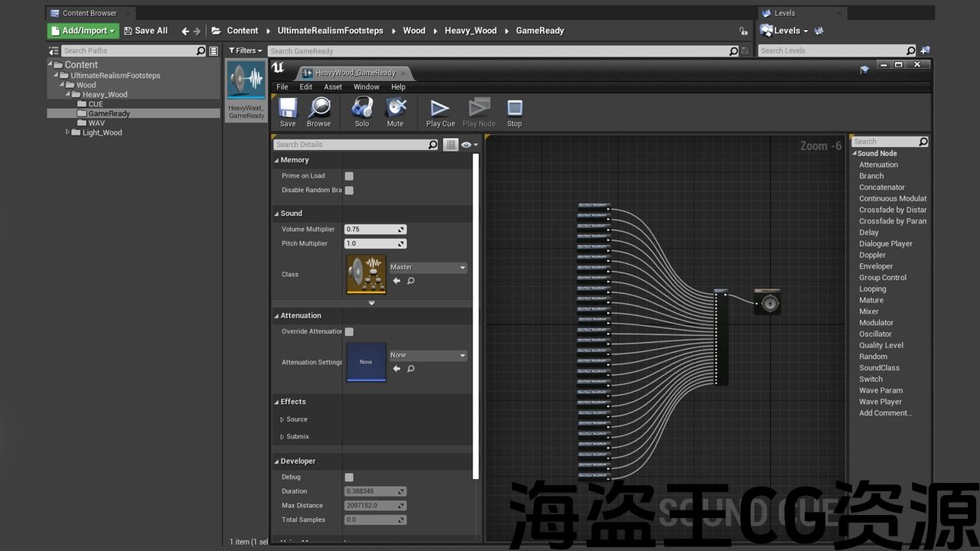
Task: Open the Window menu
Action: coord(366,87)
